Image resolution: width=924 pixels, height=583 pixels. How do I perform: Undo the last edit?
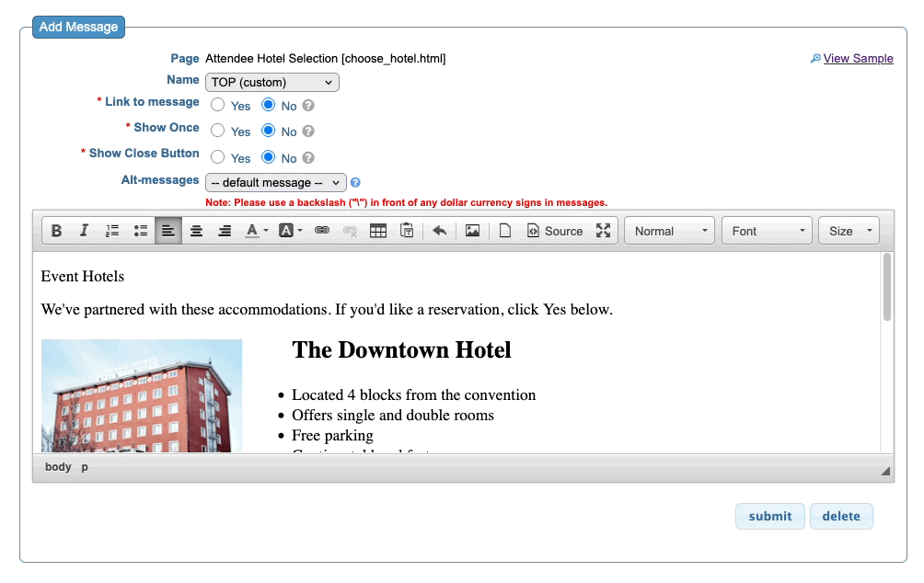pos(440,231)
